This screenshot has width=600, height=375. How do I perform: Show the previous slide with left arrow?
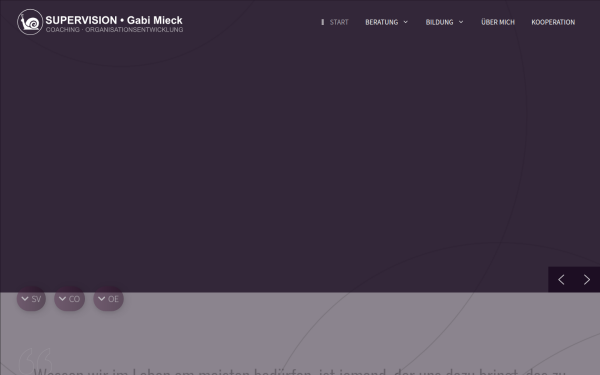tap(561, 280)
